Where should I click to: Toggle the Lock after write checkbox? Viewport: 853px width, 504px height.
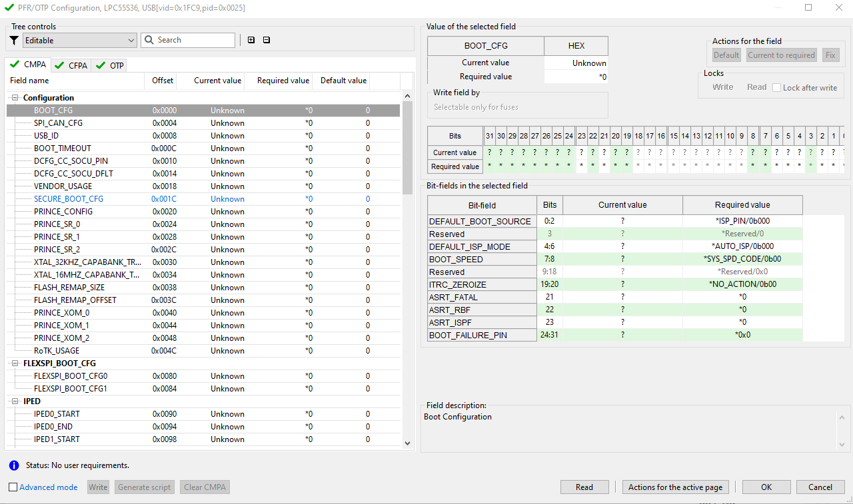tap(776, 87)
